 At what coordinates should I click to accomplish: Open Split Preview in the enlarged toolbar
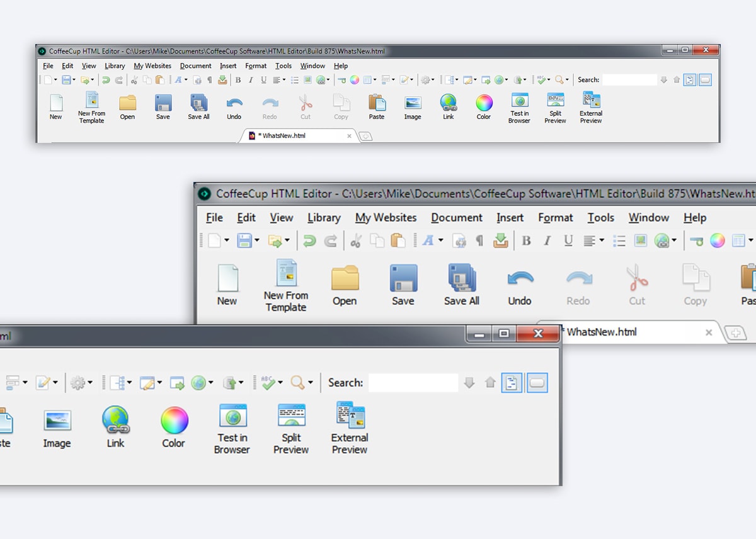click(291, 428)
